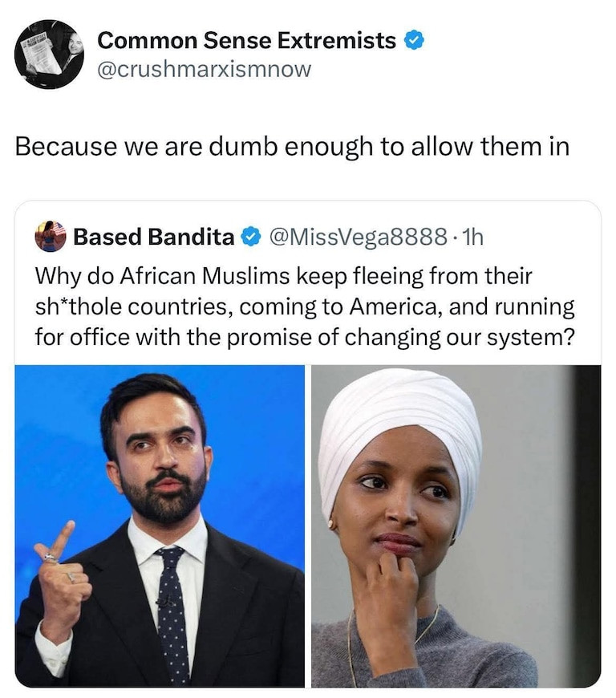Open the quoted post text about African Muslims

[x=305, y=306]
